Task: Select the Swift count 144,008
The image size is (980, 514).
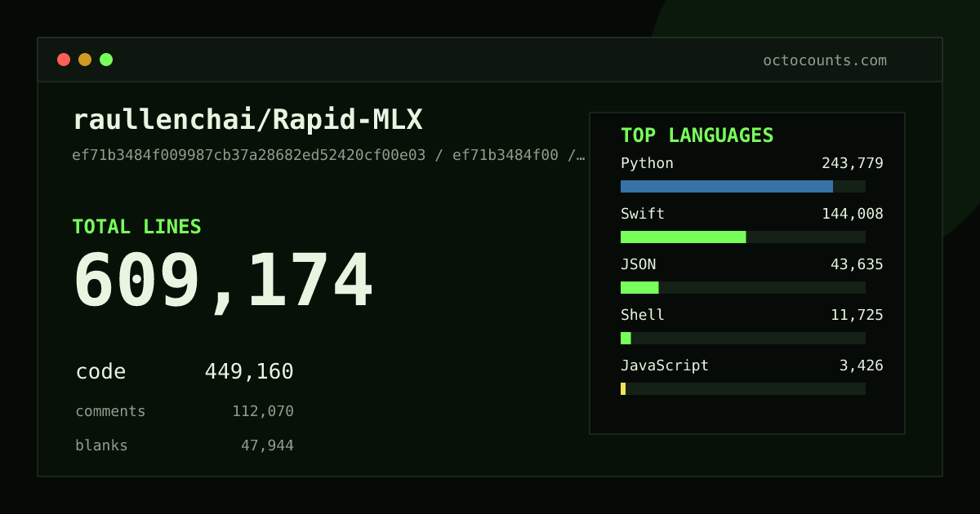Action: pos(853,214)
